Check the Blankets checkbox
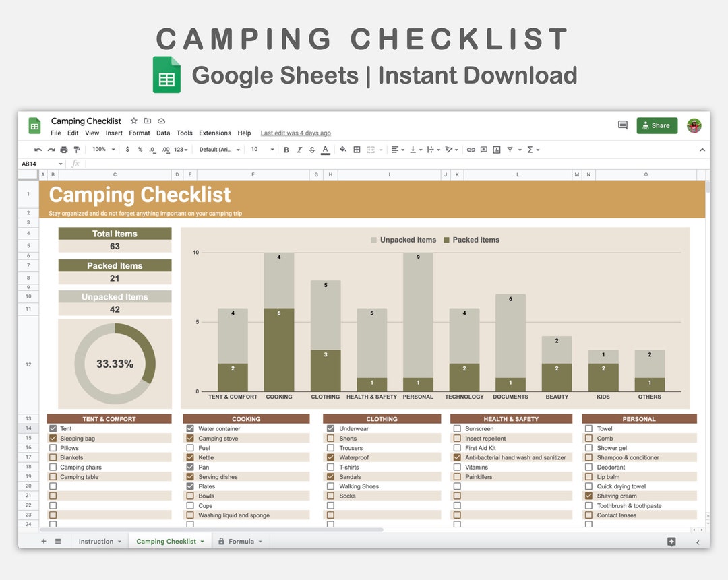 [x=53, y=457]
